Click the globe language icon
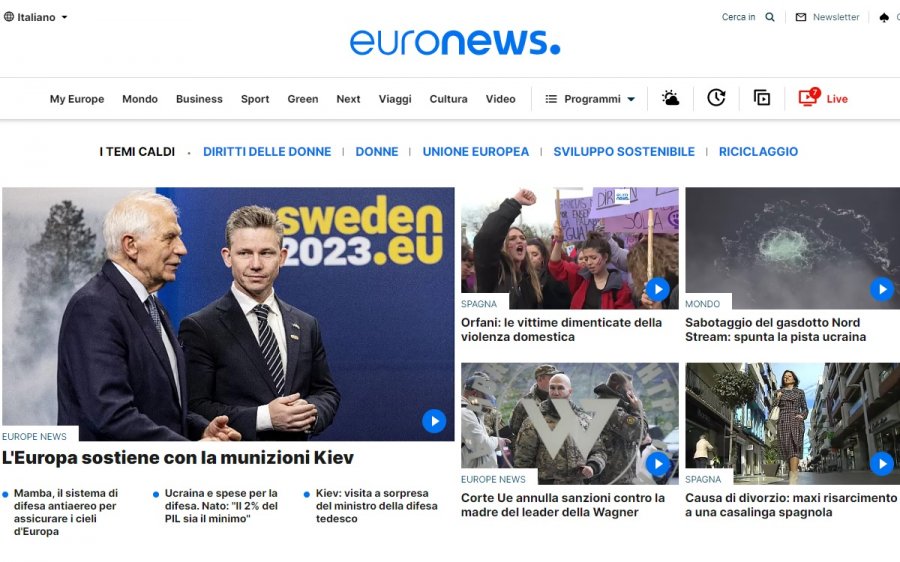The height and width of the screenshot is (562, 900). coord(9,17)
